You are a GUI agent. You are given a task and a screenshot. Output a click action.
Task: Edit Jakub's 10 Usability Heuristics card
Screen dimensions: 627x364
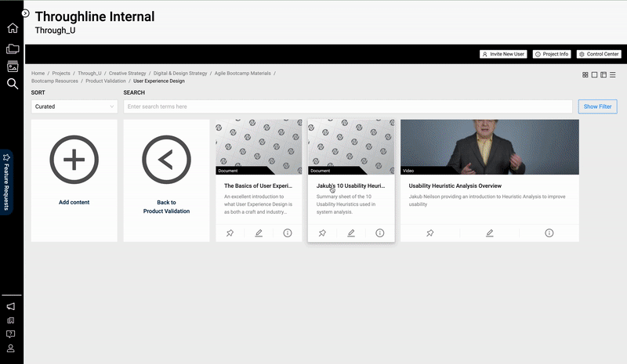point(351,233)
